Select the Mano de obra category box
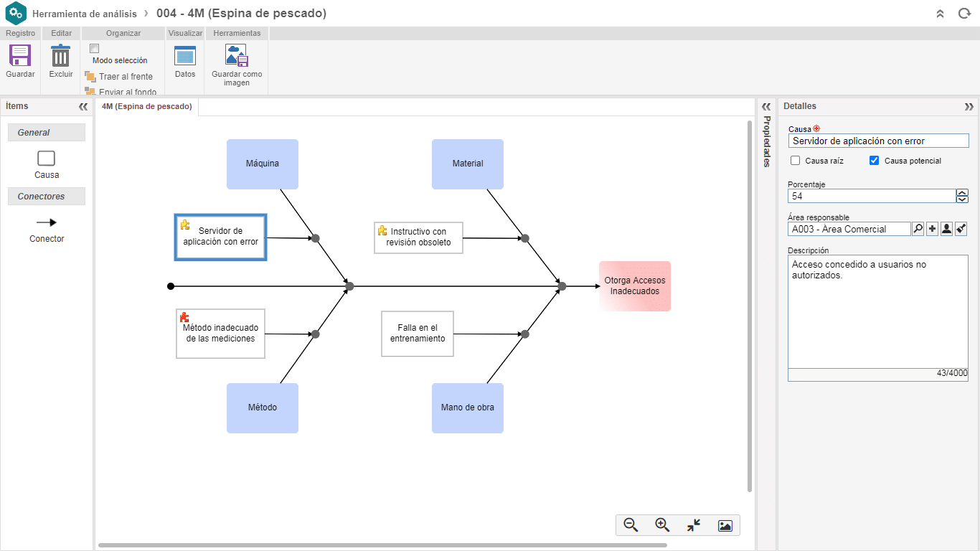The width and height of the screenshot is (980, 551). 468,408
